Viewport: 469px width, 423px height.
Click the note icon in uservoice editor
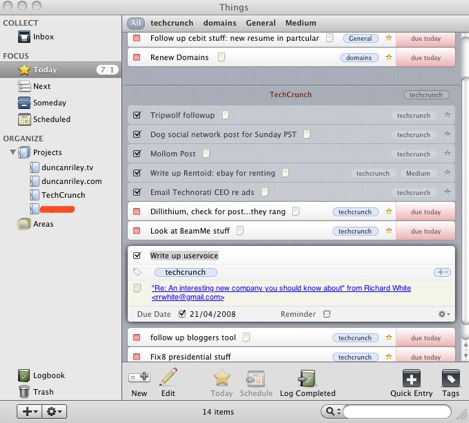(137, 288)
